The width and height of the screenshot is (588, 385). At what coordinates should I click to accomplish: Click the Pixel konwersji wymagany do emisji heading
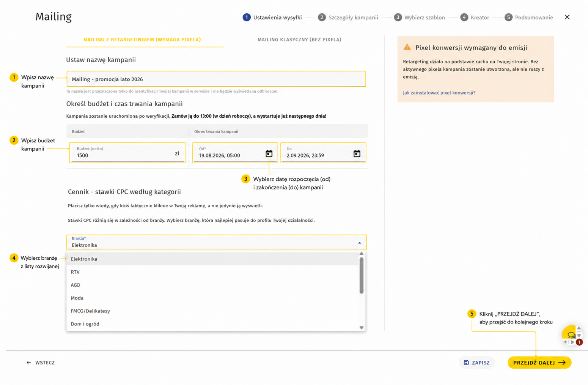tap(471, 47)
